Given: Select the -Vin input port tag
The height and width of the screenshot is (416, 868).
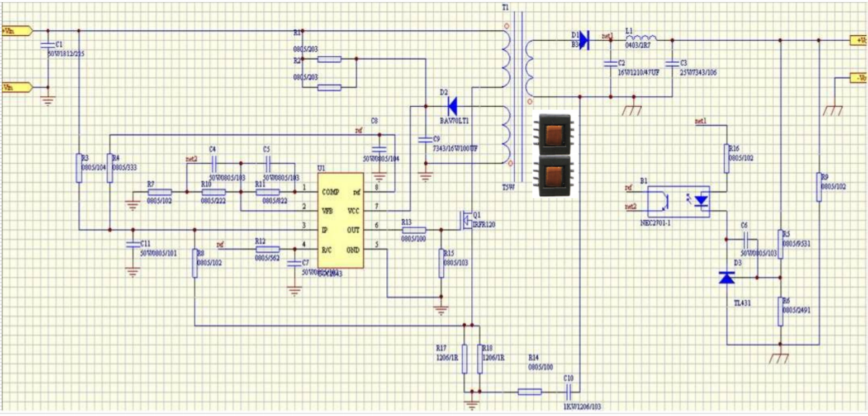Looking at the screenshot, I should click(x=13, y=87).
